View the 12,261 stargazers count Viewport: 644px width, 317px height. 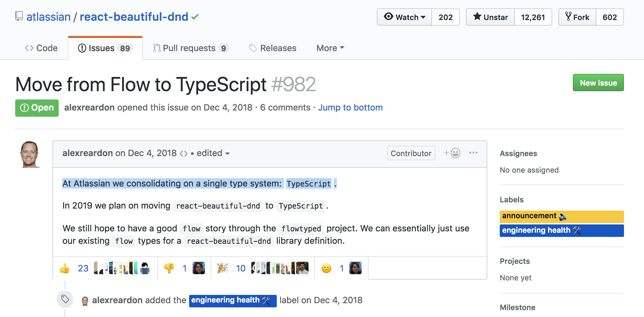[x=533, y=17]
